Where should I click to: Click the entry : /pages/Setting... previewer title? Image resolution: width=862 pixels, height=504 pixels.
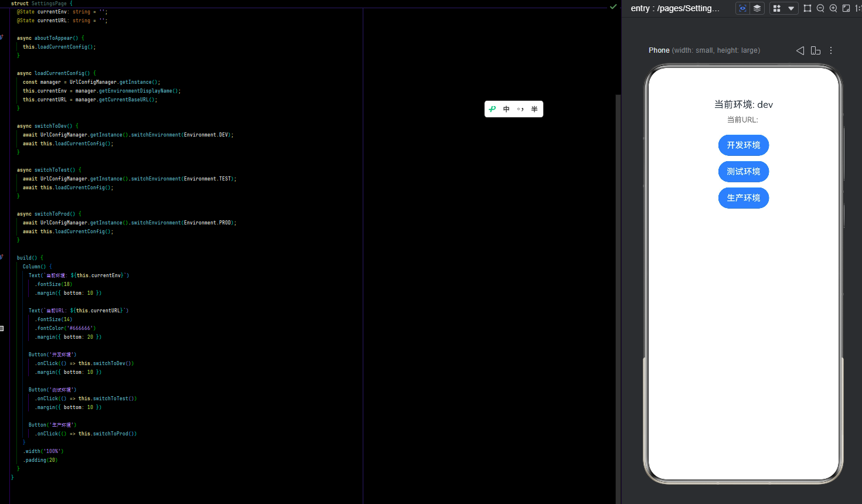(675, 8)
